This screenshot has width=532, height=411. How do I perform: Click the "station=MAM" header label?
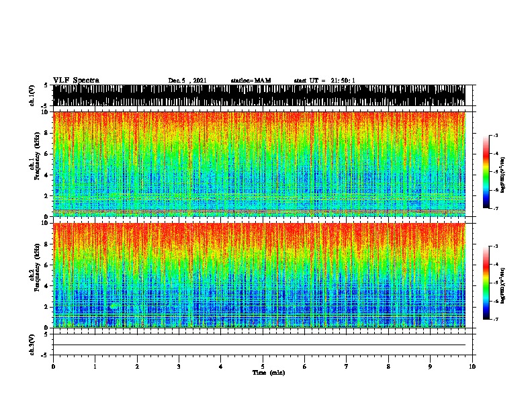tap(251, 81)
